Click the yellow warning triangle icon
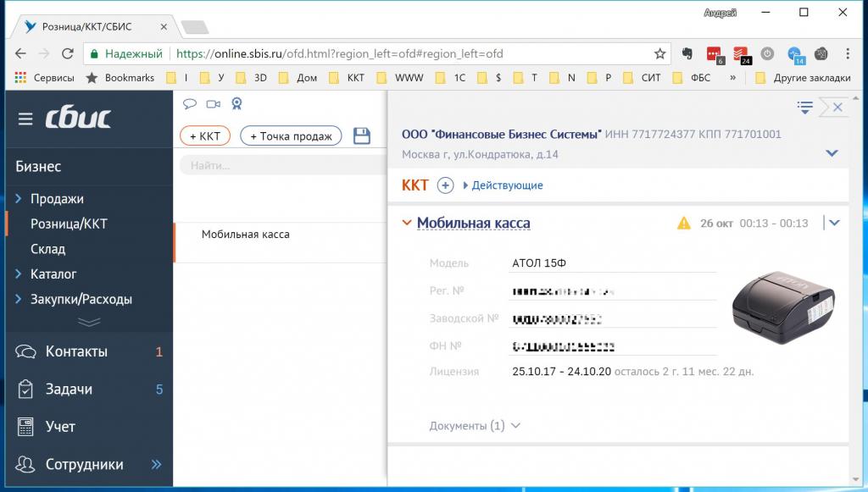Viewport: 868px width, 492px height. pos(684,224)
